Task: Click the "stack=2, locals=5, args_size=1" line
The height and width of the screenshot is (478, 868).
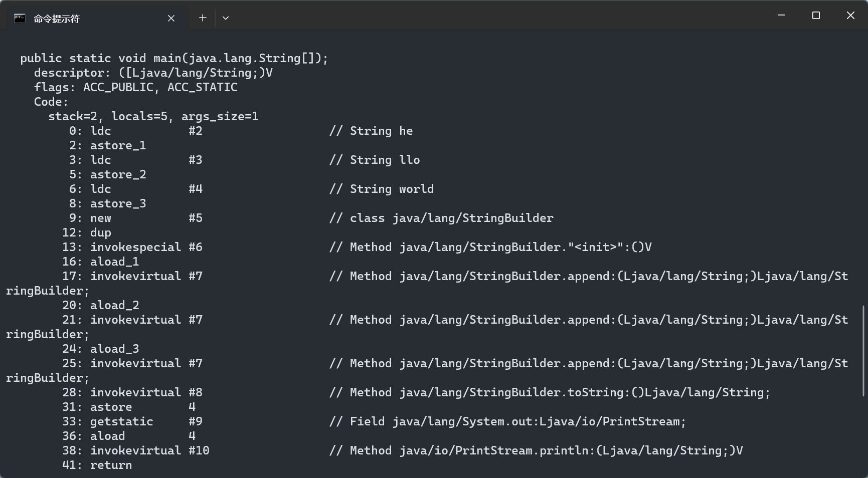Action: coord(153,116)
